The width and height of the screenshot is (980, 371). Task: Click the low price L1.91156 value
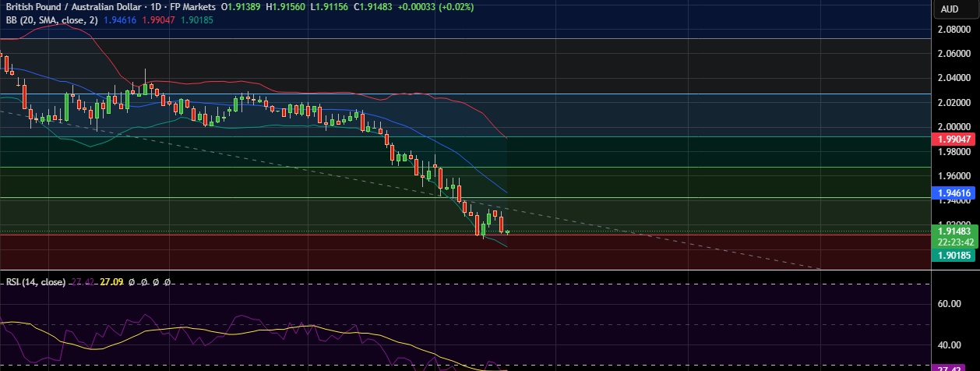[x=330, y=6]
